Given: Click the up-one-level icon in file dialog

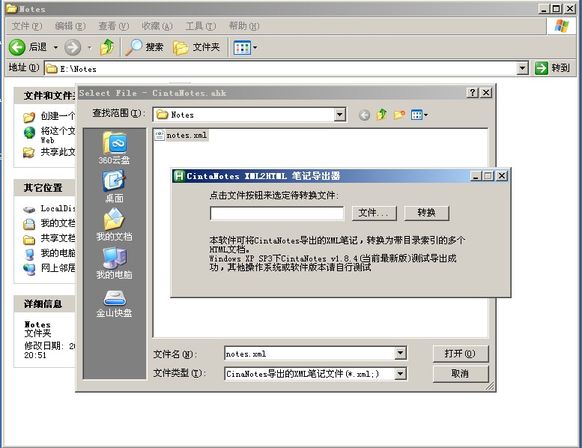Looking at the screenshot, I should (382, 115).
